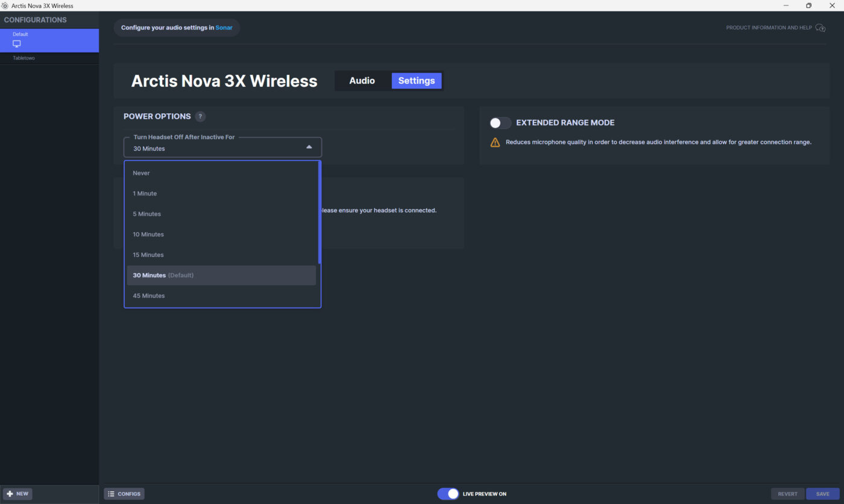Enable Extended Range Mode switch
Viewport: 844px width, 504px height.
click(x=500, y=123)
